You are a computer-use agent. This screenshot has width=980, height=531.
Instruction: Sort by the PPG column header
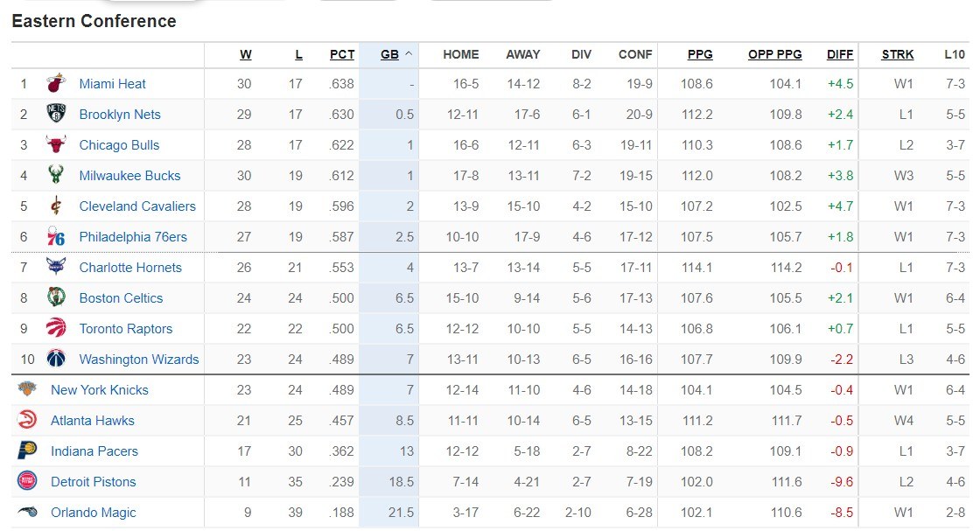(700, 54)
